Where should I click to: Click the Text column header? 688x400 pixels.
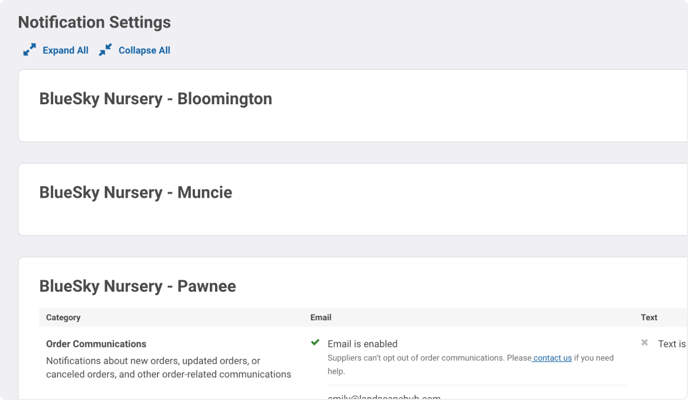click(649, 318)
